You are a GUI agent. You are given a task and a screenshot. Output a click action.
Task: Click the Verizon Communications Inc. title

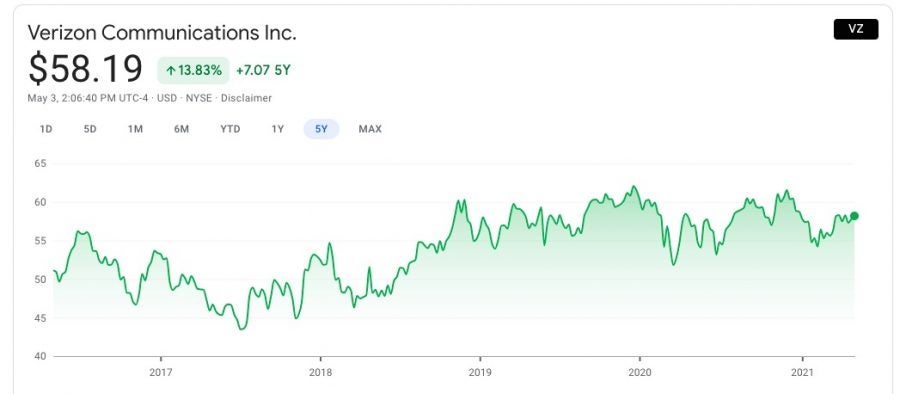[x=162, y=32]
